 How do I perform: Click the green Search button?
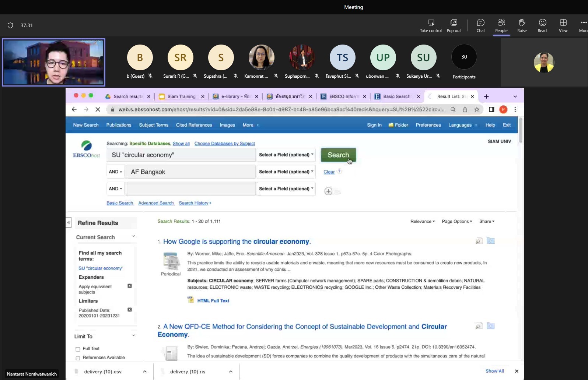[x=338, y=155]
